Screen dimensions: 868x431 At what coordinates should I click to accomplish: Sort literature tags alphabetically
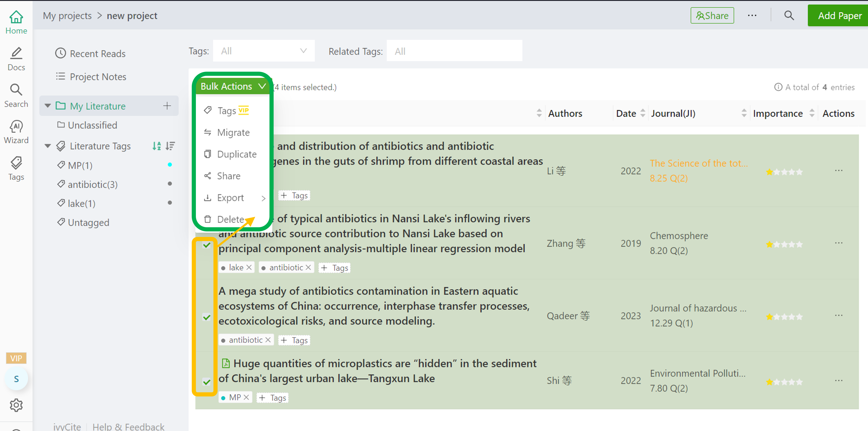[157, 146]
